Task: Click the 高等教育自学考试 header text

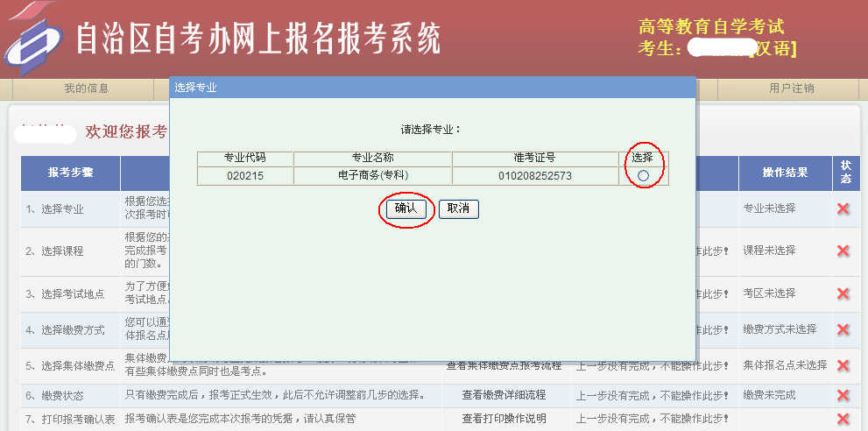Action: pyautogui.click(x=711, y=26)
